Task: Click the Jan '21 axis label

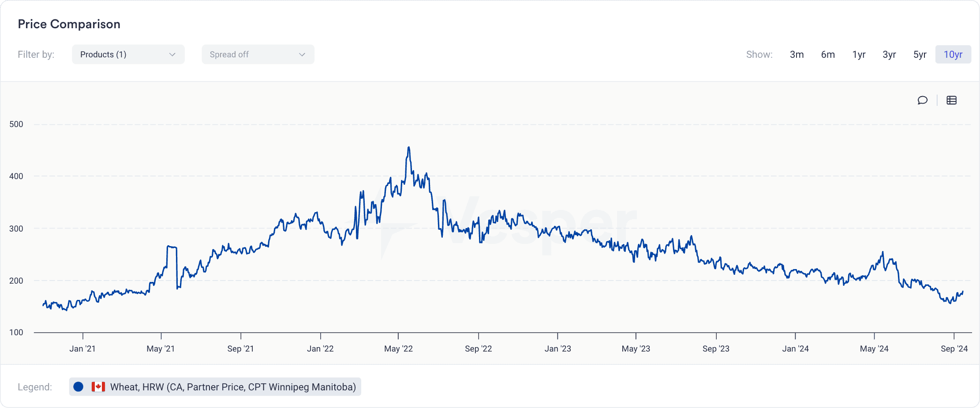Action: (82, 348)
